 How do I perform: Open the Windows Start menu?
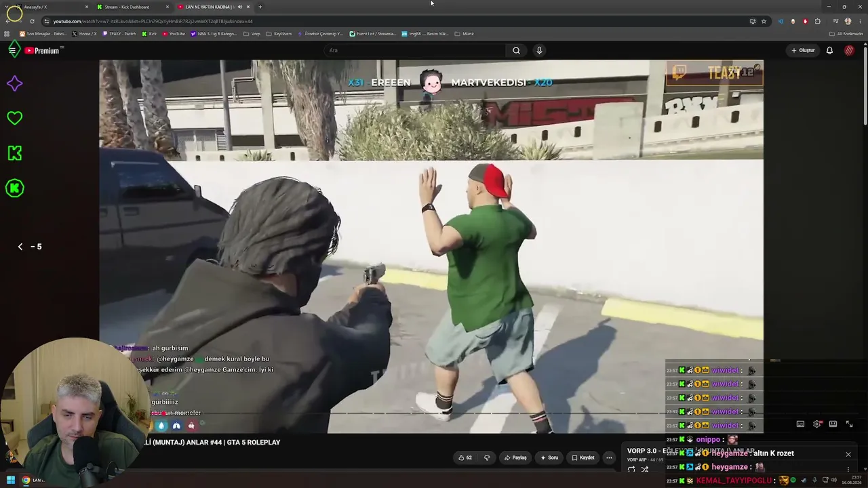11,481
